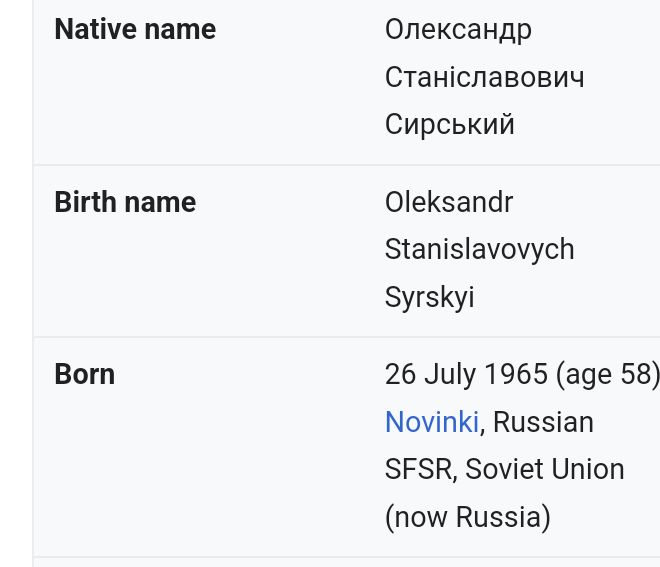Click the empty row below the Born section
The width and height of the screenshot is (660, 567).
[x=346, y=562]
